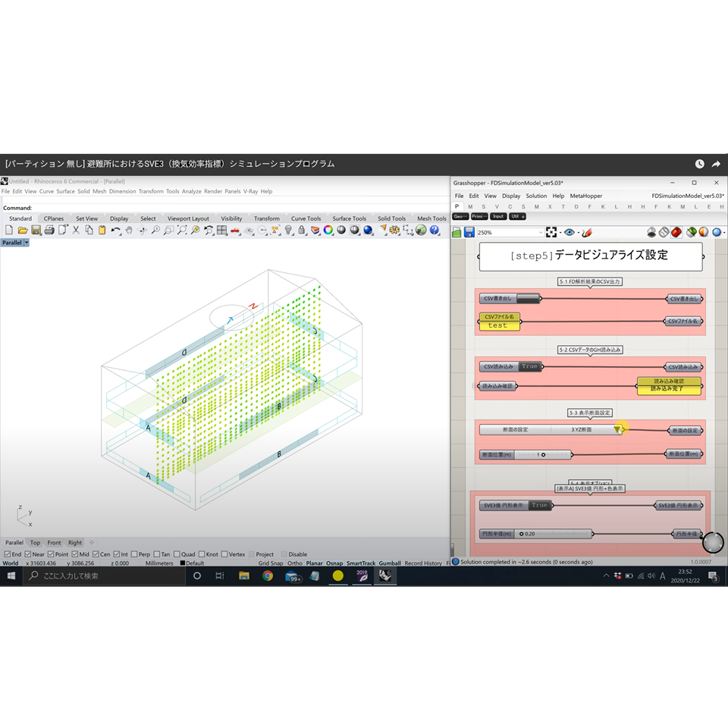Expand the Parallel viewport title dropdown
The height and width of the screenshot is (728, 728).
(x=27, y=243)
